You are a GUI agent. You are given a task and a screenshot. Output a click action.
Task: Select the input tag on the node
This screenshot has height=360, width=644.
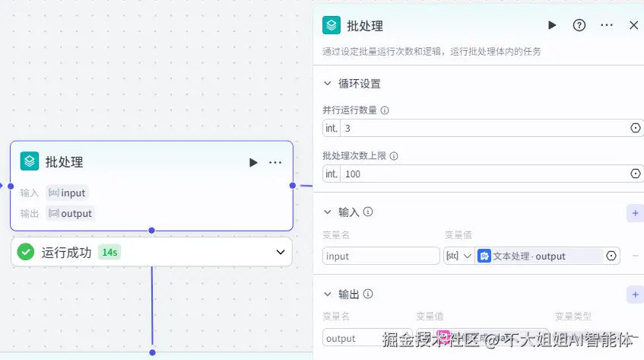pos(67,193)
